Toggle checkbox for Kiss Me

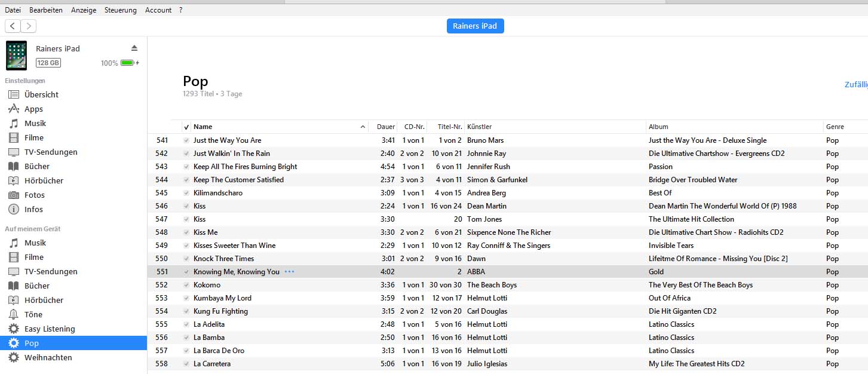pyautogui.click(x=186, y=232)
